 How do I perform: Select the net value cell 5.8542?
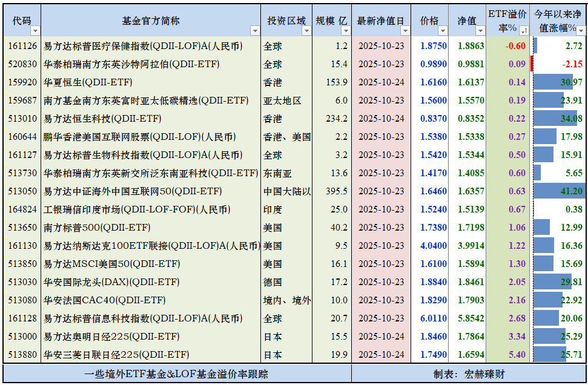467,318
